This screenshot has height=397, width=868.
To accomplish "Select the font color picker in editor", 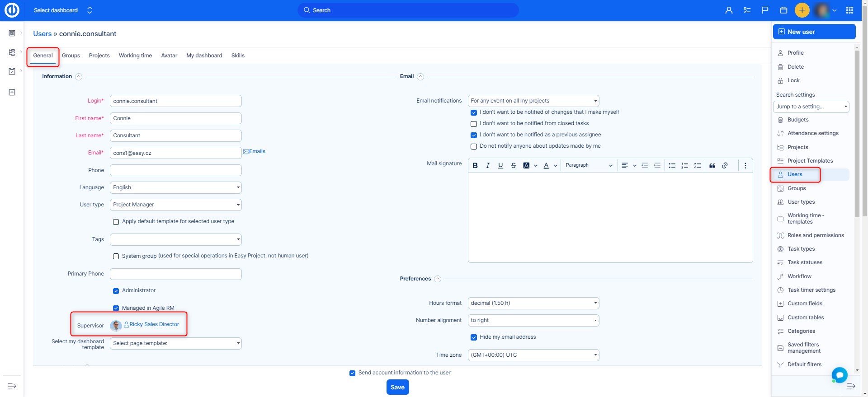I will click(546, 166).
